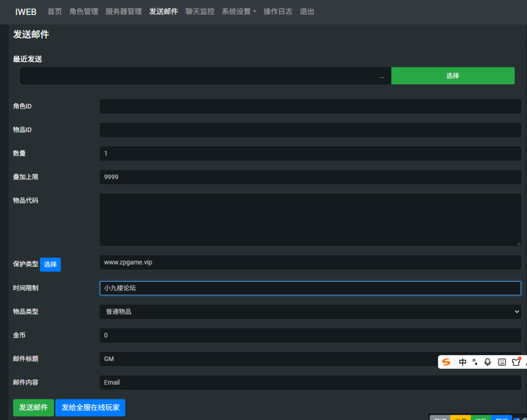This screenshot has height=420, width=527.
Task: Click the 邮件标题 field containing GM
Action: click(x=310, y=359)
